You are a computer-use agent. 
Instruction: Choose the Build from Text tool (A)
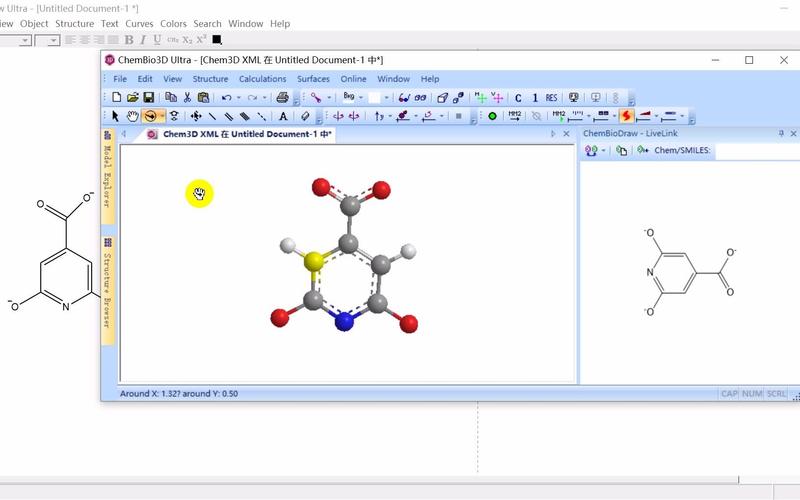point(283,116)
